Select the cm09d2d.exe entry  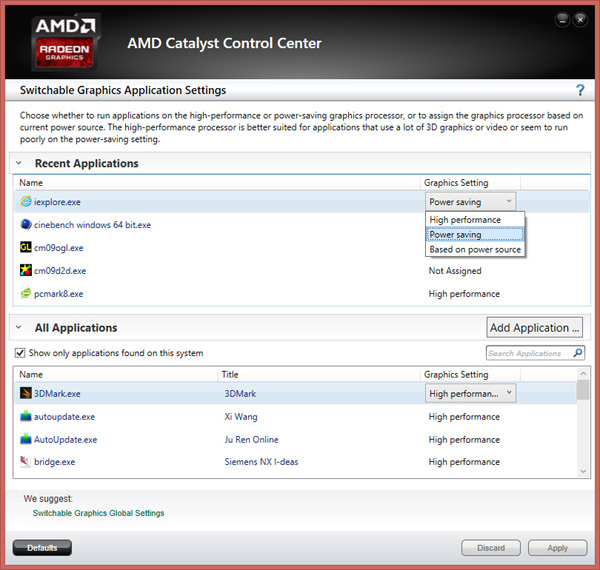point(60,271)
